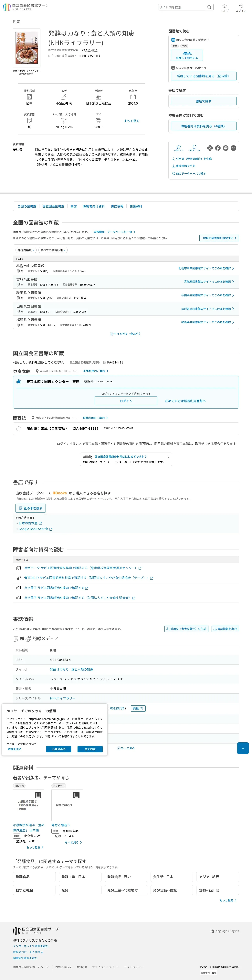
Task: Click the ログイン button in 東京本館 box
Action: tap(126, 401)
